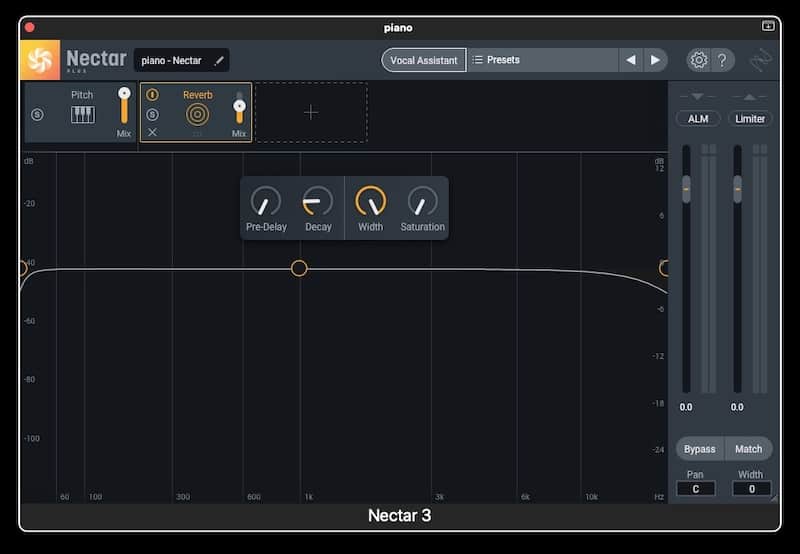The image size is (800, 554).
Task: Click the Decay knob
Action: [318, 201]
